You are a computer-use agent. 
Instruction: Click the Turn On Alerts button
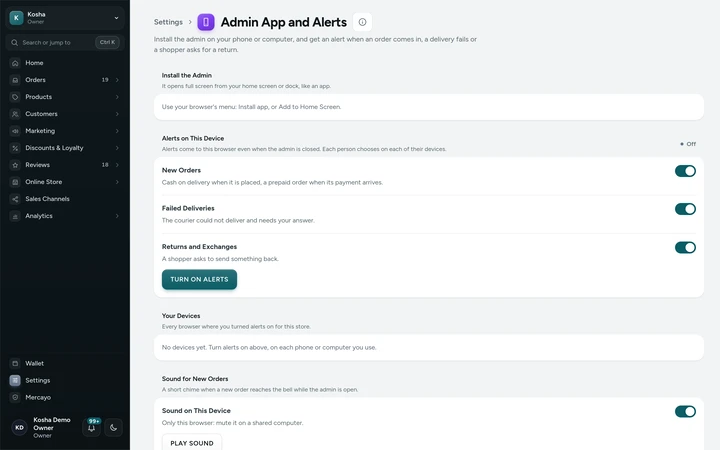pos(199,279)
